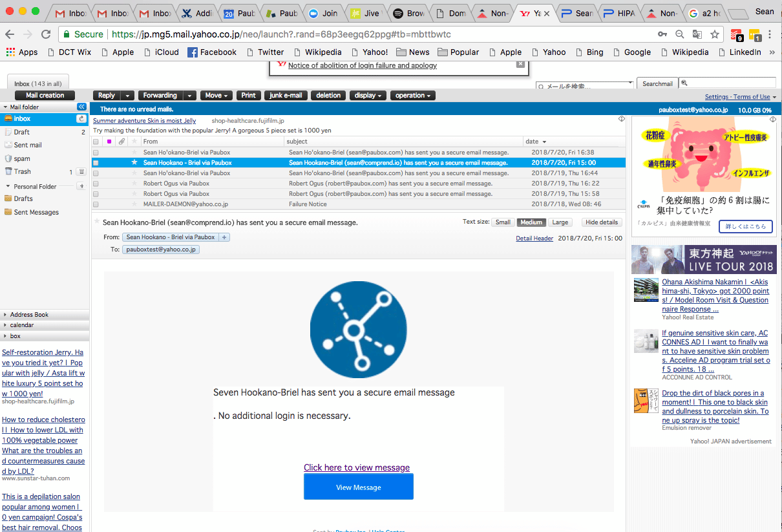Open the Spam folder
Screen dimensions: 782x532
(22, 158)
